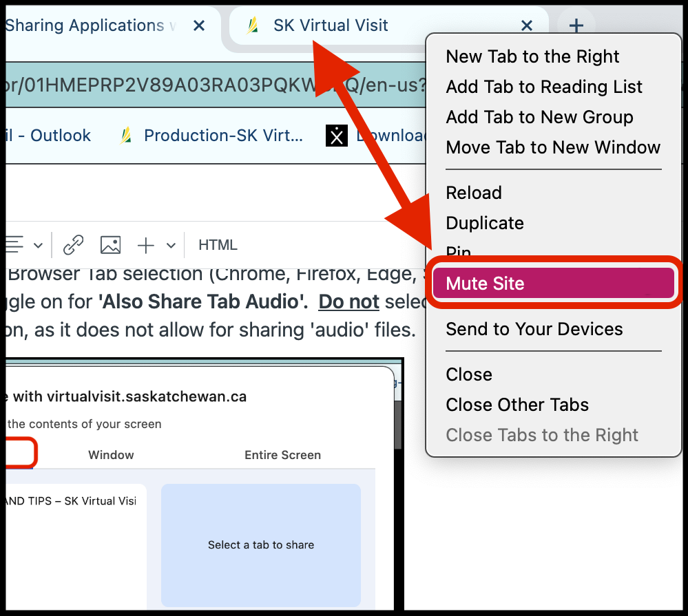Expand the dropdown arrow next to plus icon
This screenshot has height=616, width=688.
[x=171, y=246]
